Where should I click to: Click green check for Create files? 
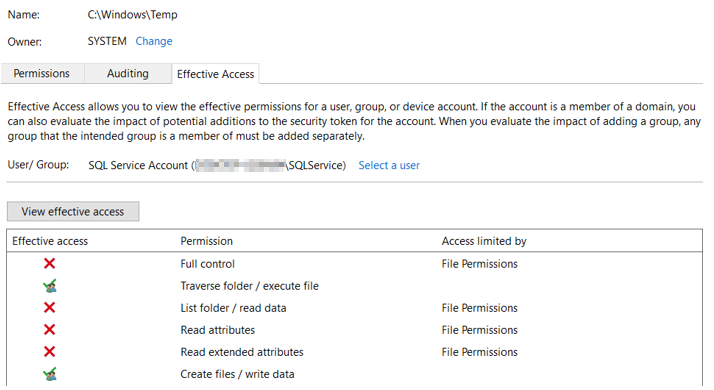tap(50, 374)
